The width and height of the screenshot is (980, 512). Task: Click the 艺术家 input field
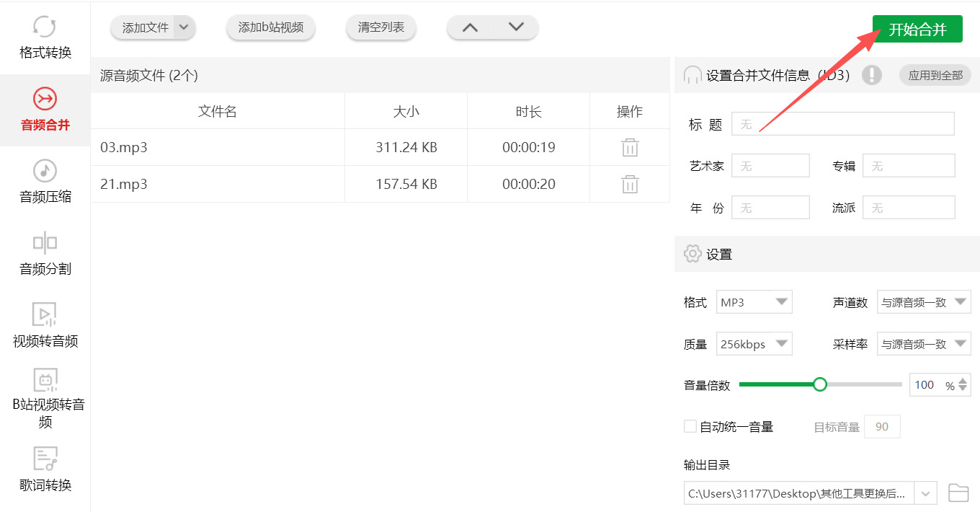[770, 166]
